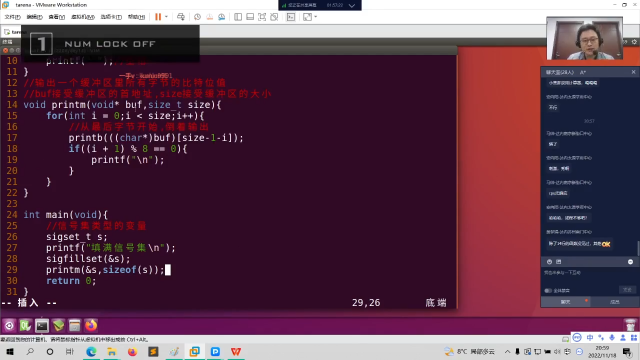This screenshot has width=640, height=360.
Task: Expand the screen sharing status bar chevron
Action: tap(352, 5)
